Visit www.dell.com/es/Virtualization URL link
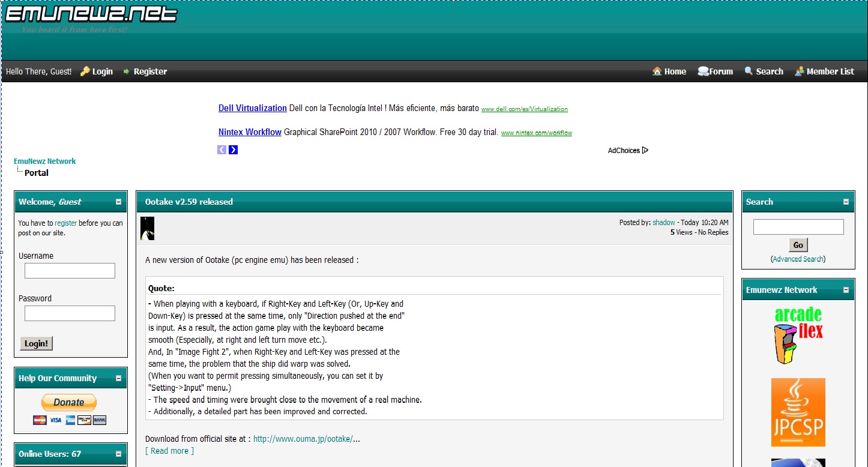 [525, 109]
